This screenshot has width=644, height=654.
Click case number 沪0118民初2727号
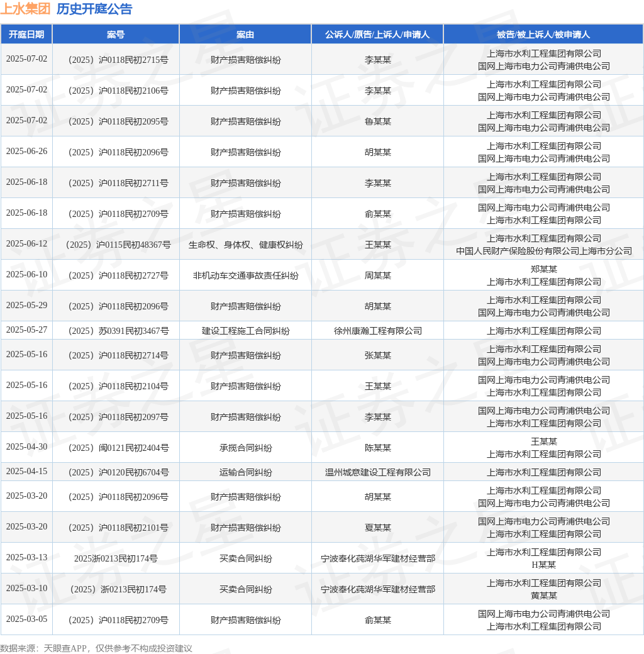(118, 275)
